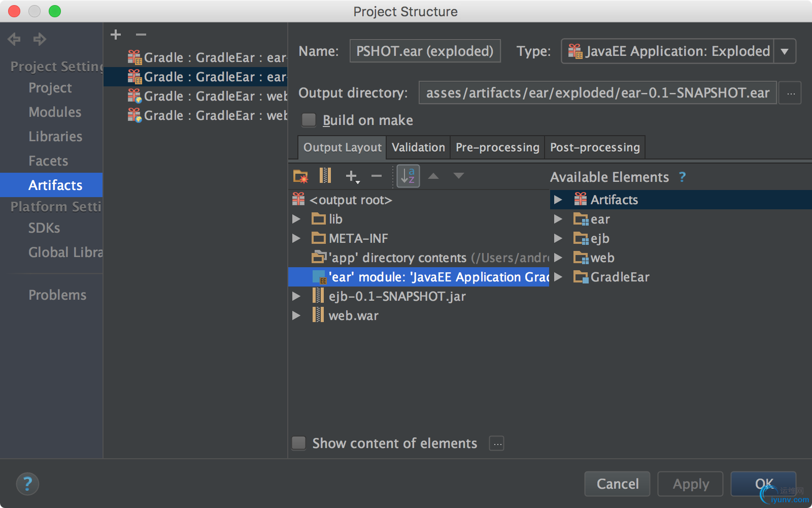Enable the Build on make checkbox

click(309, 120)
